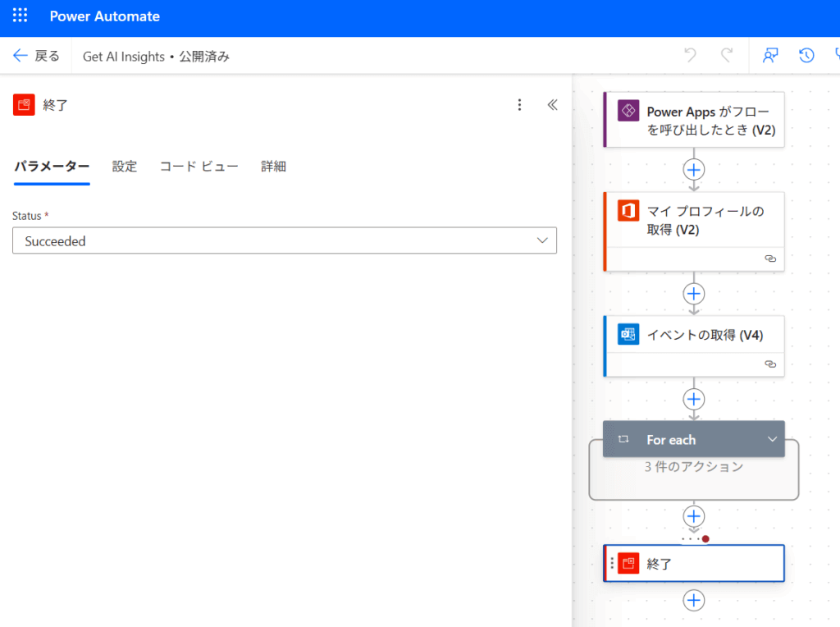Image resolution: width=840 pixels, height=627 pixels.
Task: Add step below イベントの取得 (V4)
Action: click(x=694, y=399)
